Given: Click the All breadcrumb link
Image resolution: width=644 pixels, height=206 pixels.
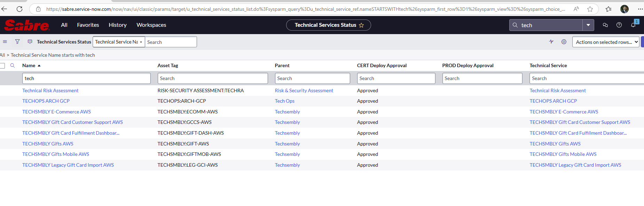Looking at the screenshot, I should click(2, 55).
